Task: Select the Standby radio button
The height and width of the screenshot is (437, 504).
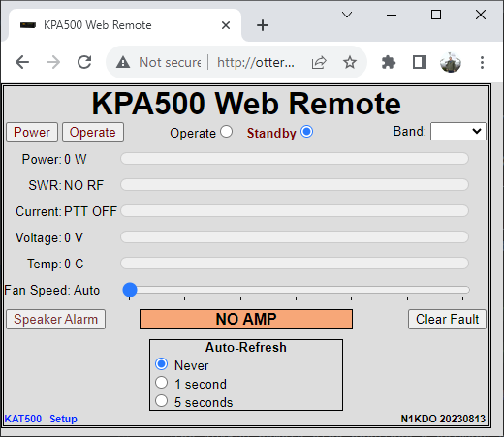Action: (x=306, y=132)
